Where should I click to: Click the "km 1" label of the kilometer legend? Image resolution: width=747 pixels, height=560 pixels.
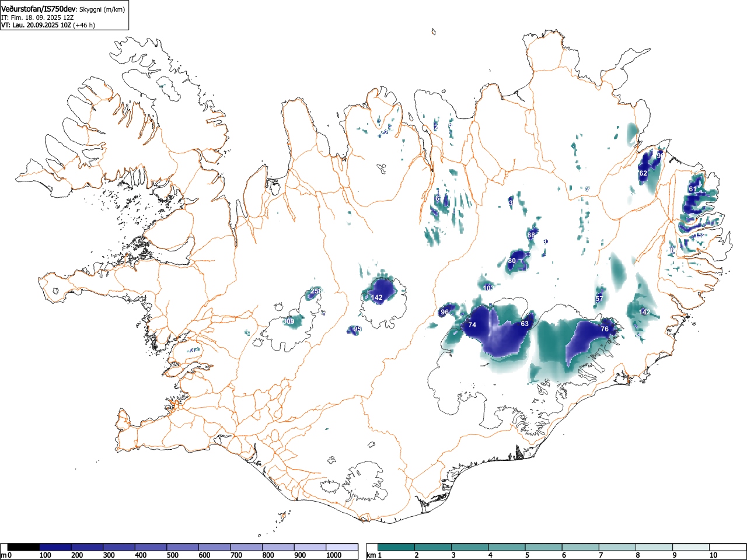[x=373, y=555]
